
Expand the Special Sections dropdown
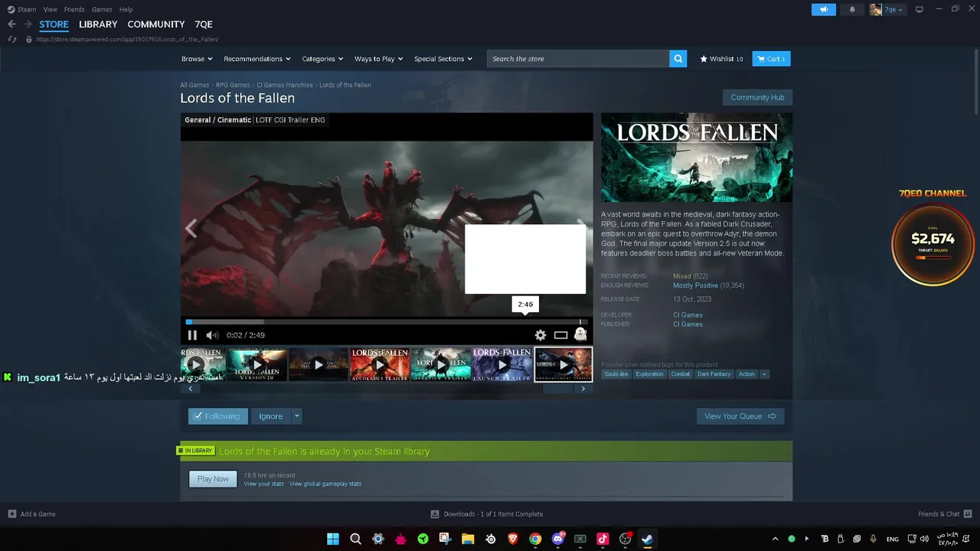pos(443,59)
